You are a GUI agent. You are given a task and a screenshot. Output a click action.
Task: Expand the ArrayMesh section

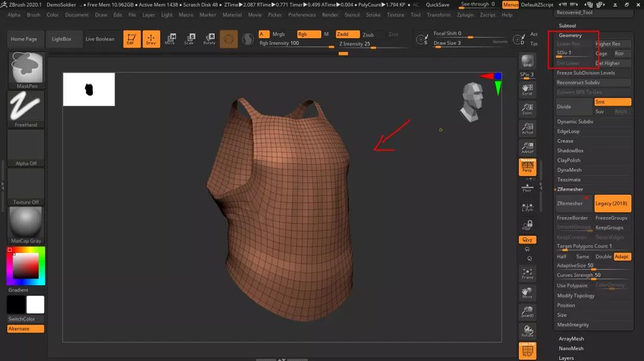(x=571, y=339)
